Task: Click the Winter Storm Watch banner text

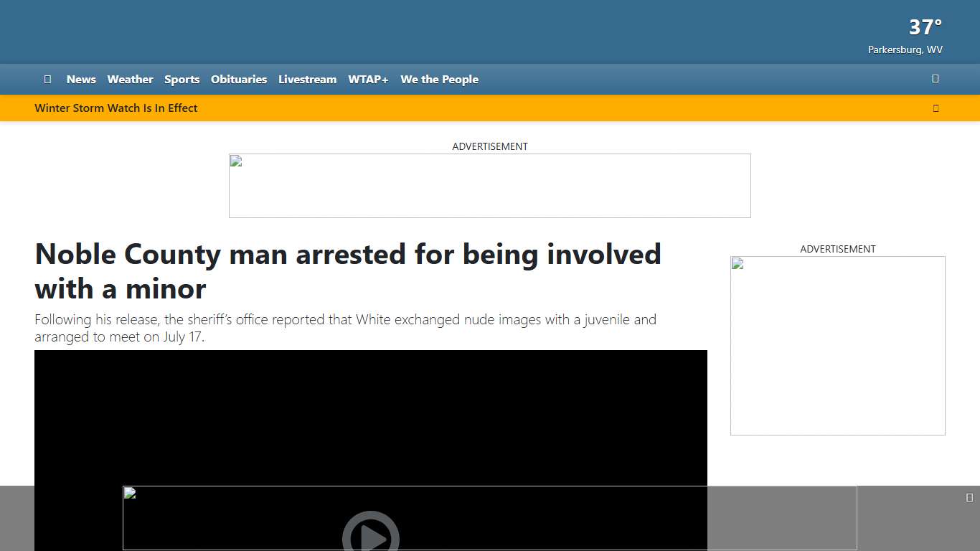Action: 116,108
